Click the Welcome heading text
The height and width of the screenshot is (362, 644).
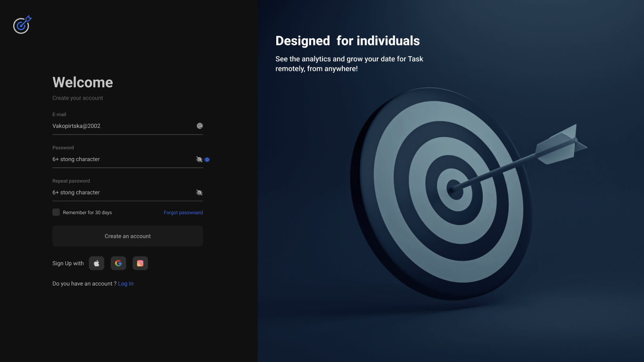[83, 83]
